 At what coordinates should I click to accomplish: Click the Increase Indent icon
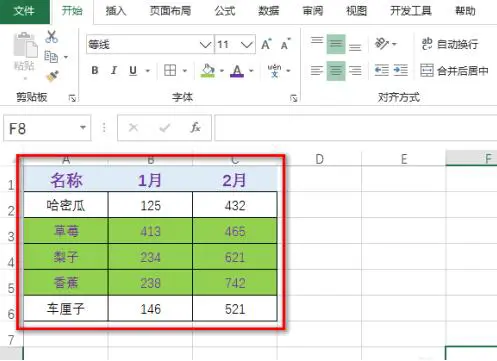point(400,71)
